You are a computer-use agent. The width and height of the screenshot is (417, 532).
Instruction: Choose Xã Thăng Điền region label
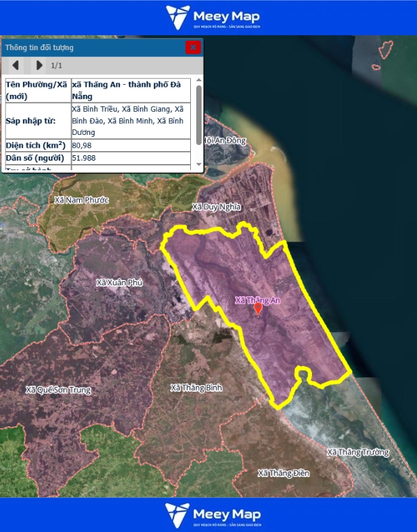click(x=283, y=473)
